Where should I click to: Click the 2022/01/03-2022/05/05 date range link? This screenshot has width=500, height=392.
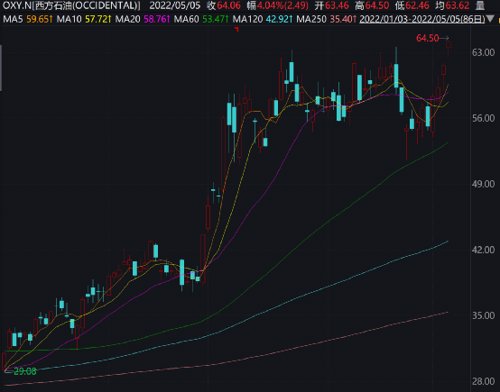[x=422, y=19]
